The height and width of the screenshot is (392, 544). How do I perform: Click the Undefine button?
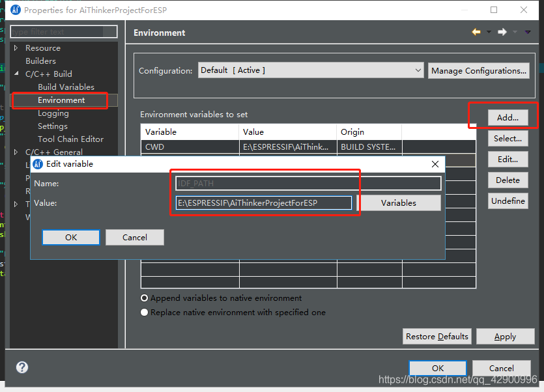508,201
